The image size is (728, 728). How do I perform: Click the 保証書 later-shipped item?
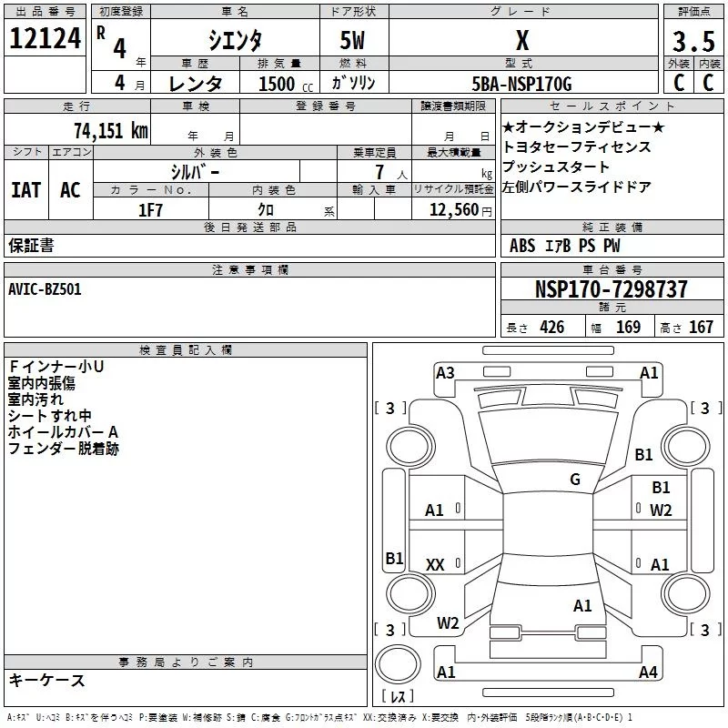pos(31,245)
